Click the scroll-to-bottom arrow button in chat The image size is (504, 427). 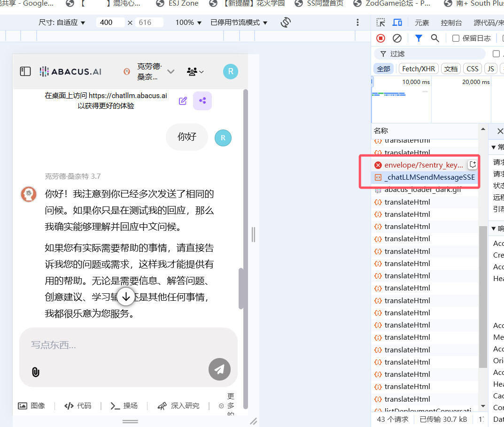click(x=125, y=297)
